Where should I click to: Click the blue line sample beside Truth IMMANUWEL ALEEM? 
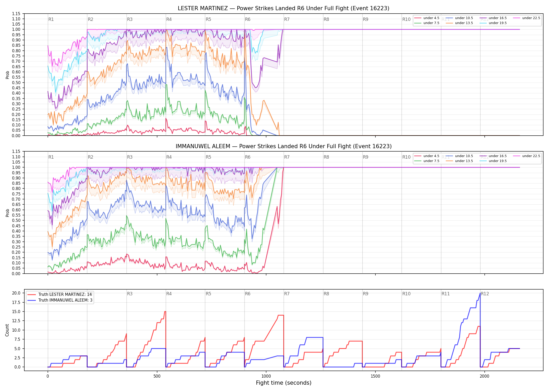[32, 300]
